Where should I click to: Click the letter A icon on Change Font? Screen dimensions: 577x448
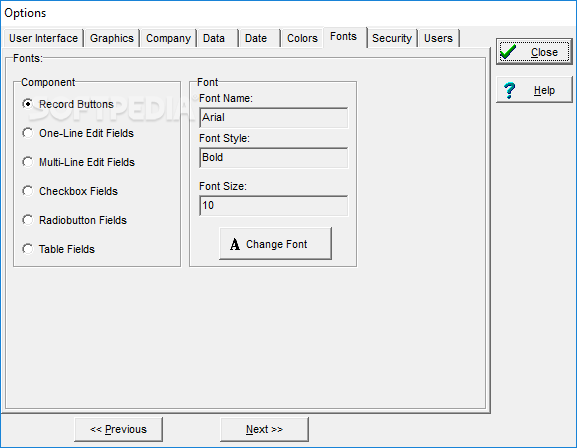tap(235, 244)
